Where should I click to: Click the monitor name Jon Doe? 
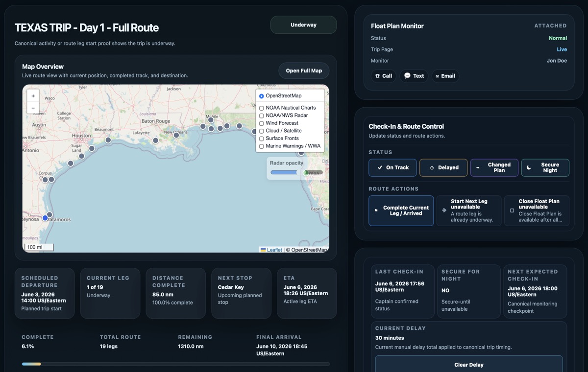tap(557, 61)
